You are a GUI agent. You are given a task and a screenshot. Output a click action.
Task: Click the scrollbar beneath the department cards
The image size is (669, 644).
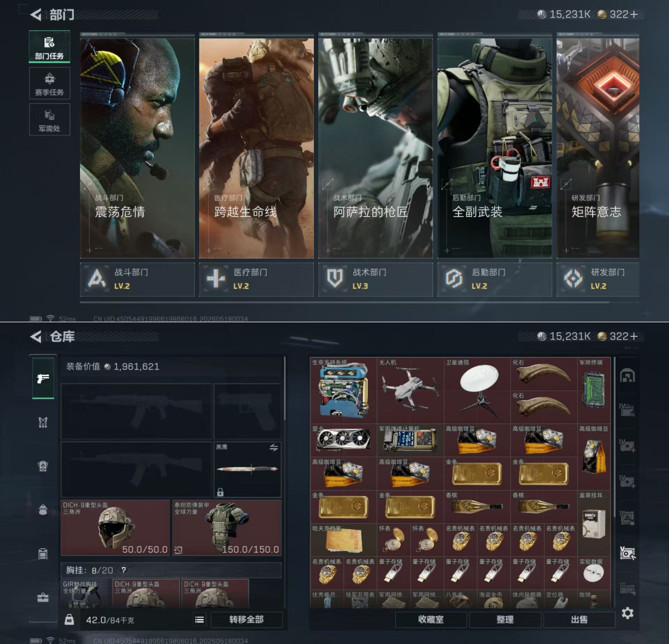tap(345, 302)
